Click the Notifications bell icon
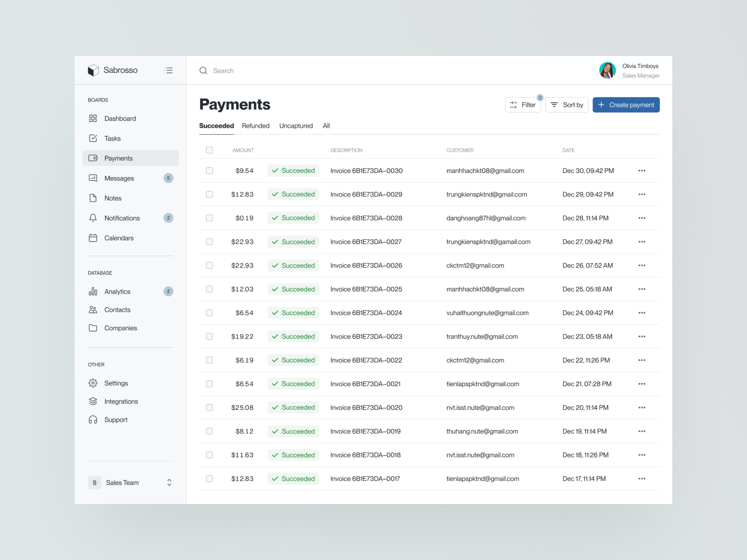The image size is (747, 560). pyautogui.click(x=93, y=218)
